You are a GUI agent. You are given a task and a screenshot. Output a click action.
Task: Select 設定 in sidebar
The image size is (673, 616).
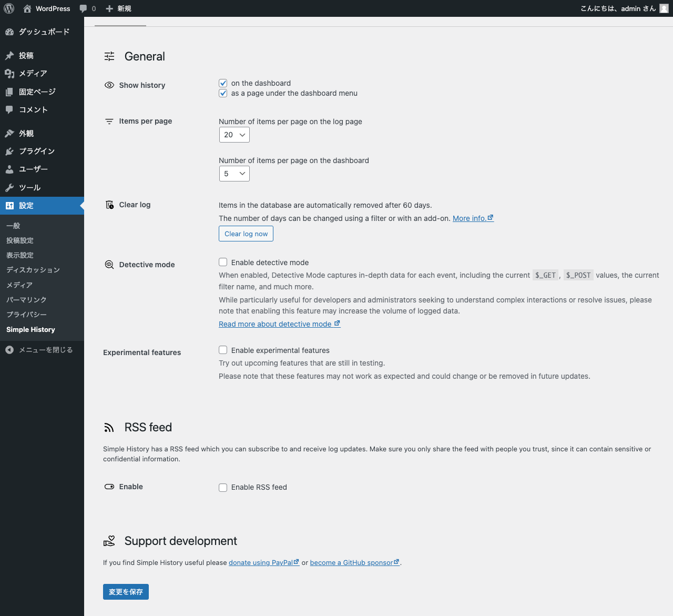pos(42,206)
